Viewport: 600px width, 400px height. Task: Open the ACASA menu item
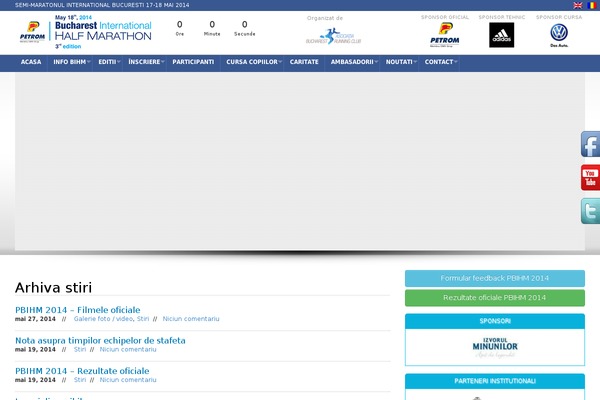coord(31,62)
